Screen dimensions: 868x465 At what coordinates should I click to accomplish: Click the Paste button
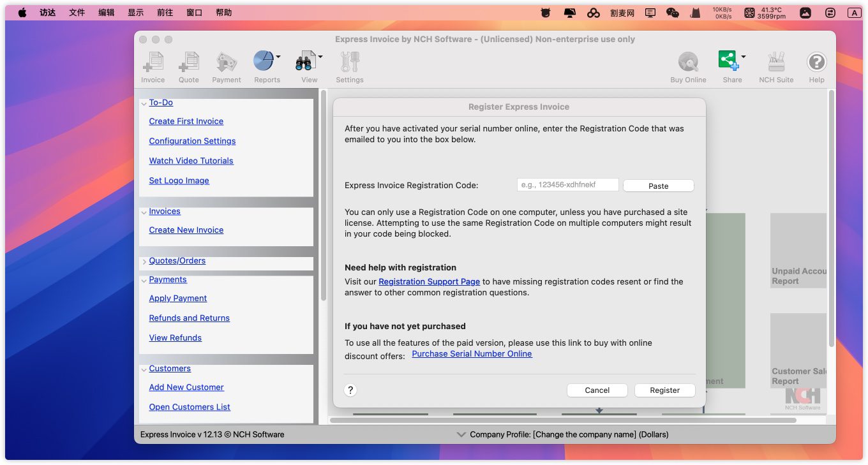[x=658, y=186]
